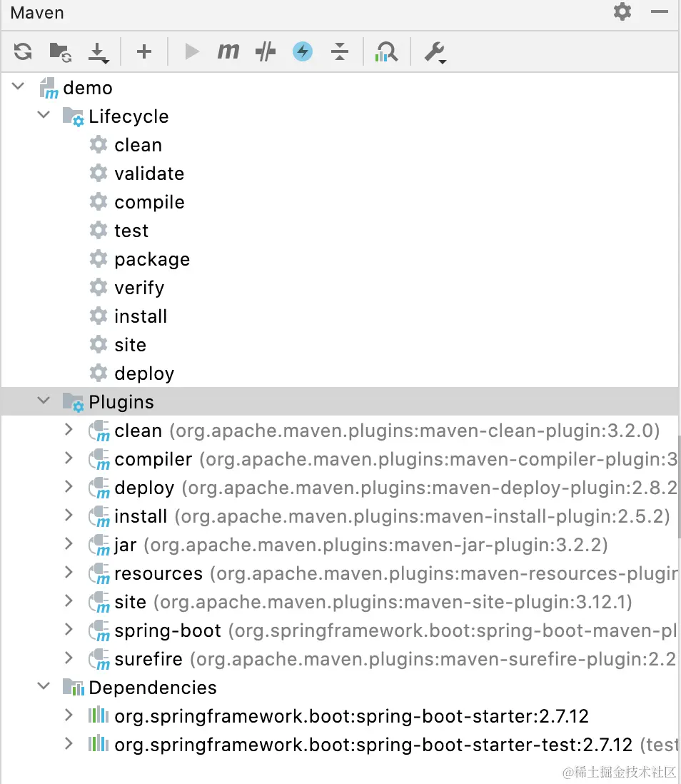The width and height of the screenshot is (681, 784).
Task: Open Maven panel gear options
Action: pyautogui.click(x=622, y=11)
